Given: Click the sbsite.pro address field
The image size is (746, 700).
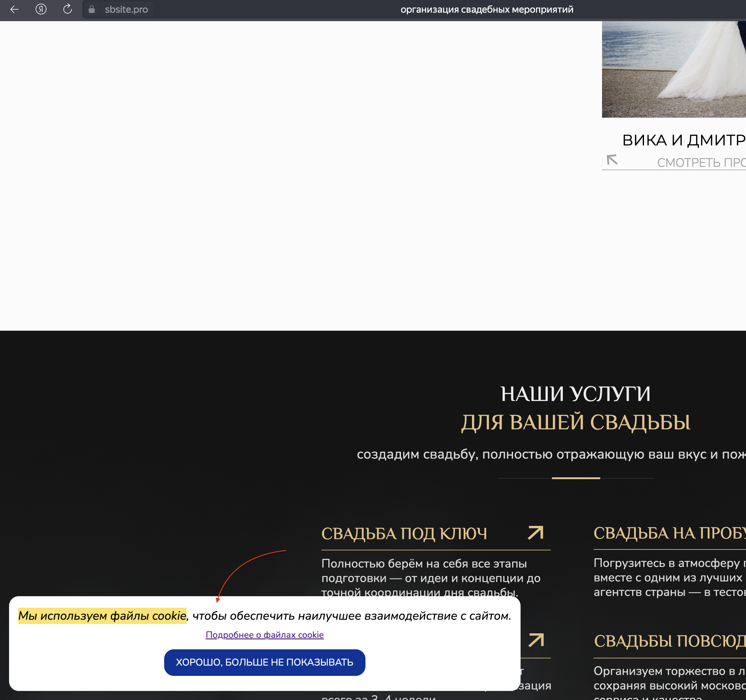Looking at the screenshot, I should 126,9.
